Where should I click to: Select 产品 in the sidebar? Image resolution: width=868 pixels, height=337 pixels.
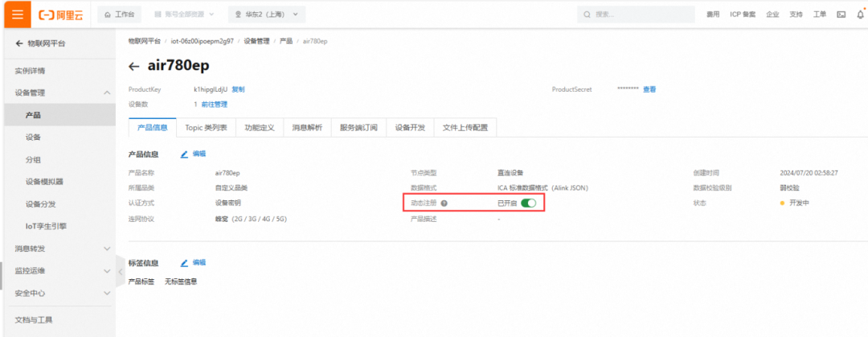59,115
